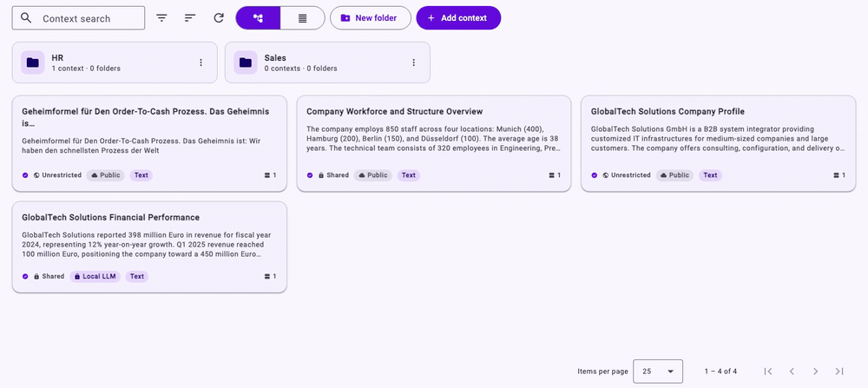Click the Public chip on Workforce card

[373, 175]
